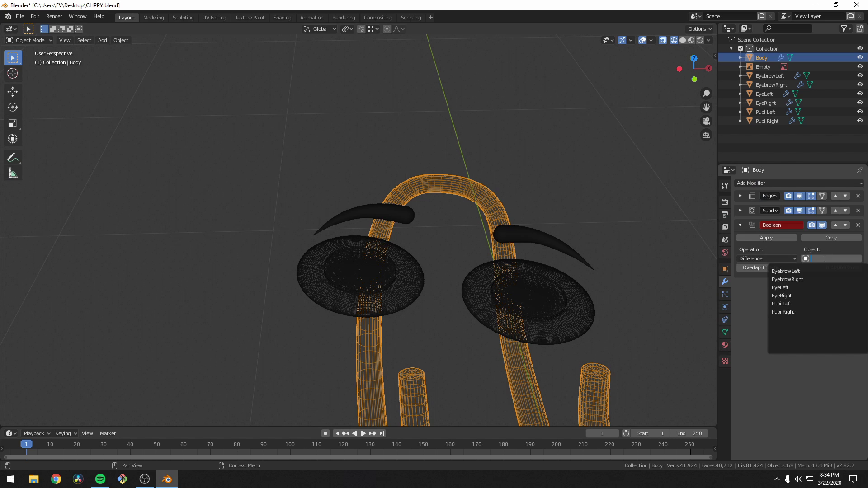Open the Difference operation dropdown
Image resolution: width=868 pixels, height=488 pixels.
click(x=767, y=258)
